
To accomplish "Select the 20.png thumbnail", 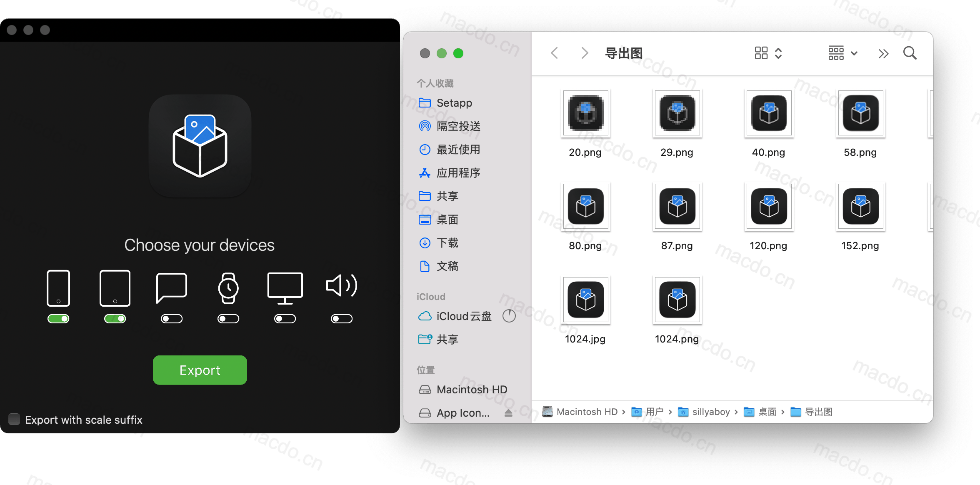I will (x=586, y=113).
